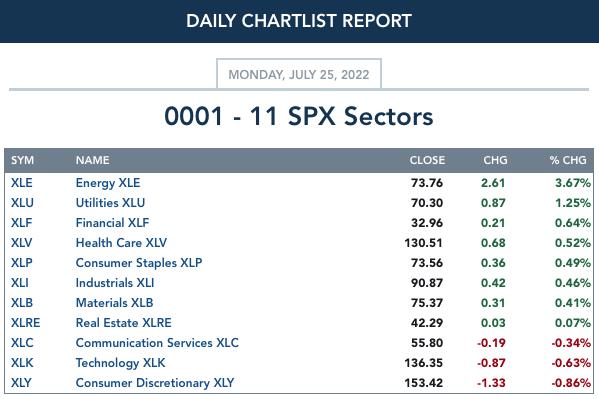Image resolution: width=599 pixels, height=399 pixels.
Task: Open Materials XLB chart link
Action: tap(114, 303)
